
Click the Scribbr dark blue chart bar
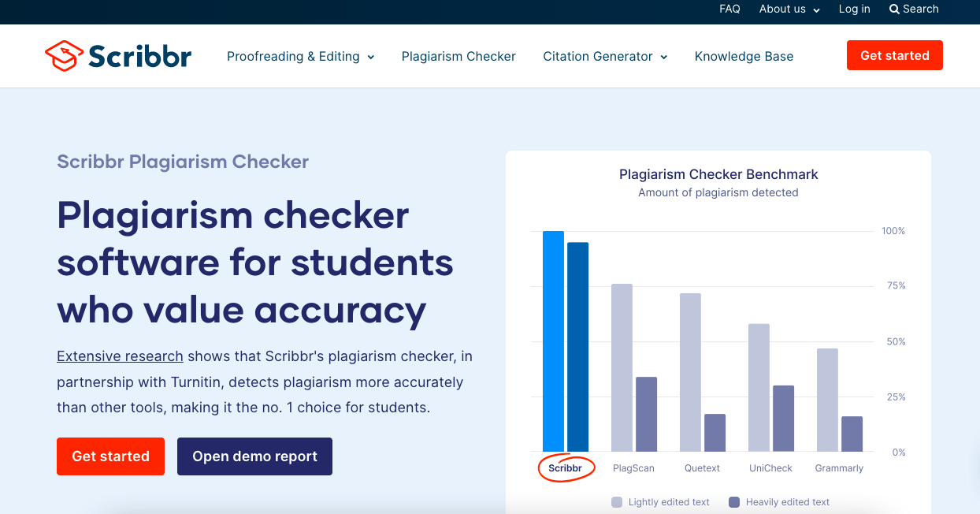577,347
